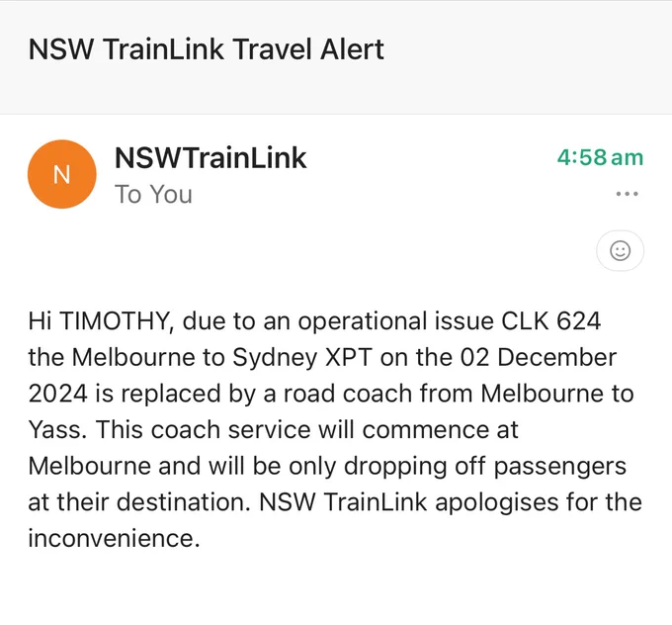672x625 pixels.
Task: Click the 4:58 am timestamp
Action: [600, 157]
